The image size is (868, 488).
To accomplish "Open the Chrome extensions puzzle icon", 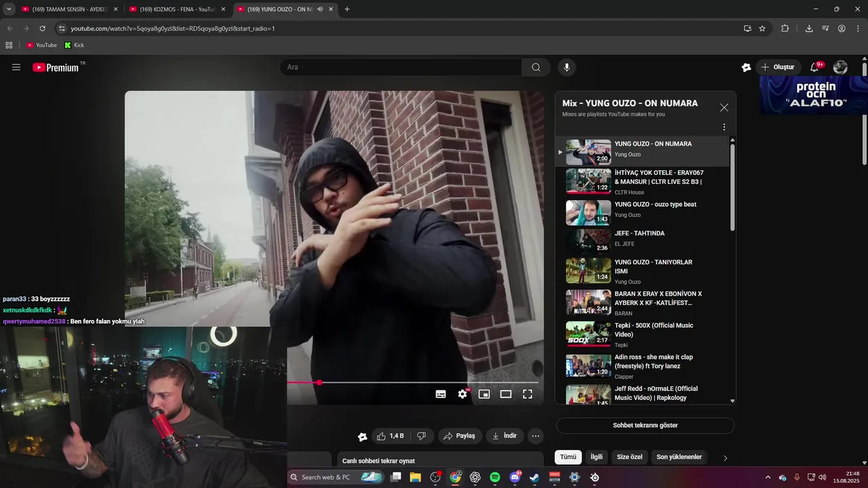I will (785, 28).
